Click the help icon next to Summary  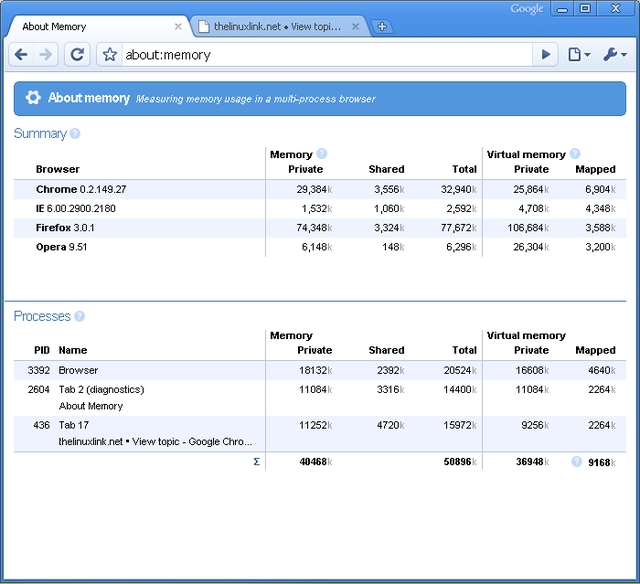(75, 133)
